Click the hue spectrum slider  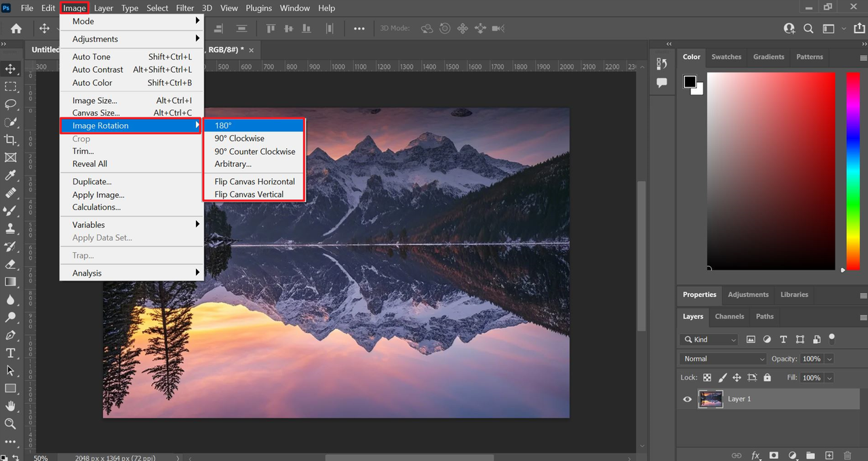tap(852, 171)
